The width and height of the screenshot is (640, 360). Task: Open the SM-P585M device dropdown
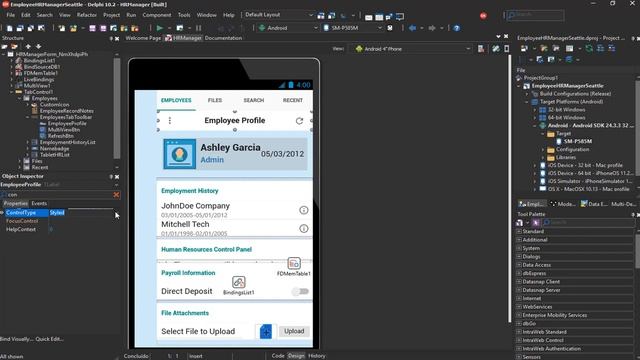380,28
